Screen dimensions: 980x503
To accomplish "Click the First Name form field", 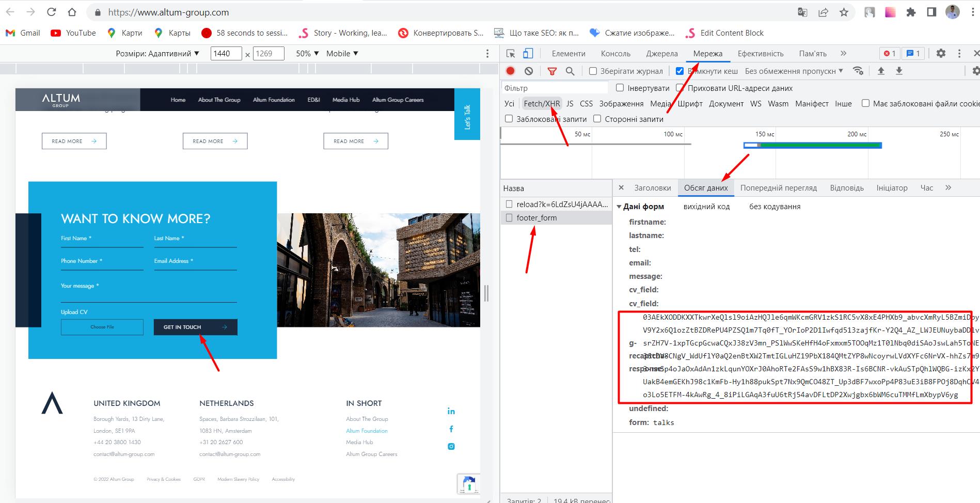I will [x=102, y=240].
